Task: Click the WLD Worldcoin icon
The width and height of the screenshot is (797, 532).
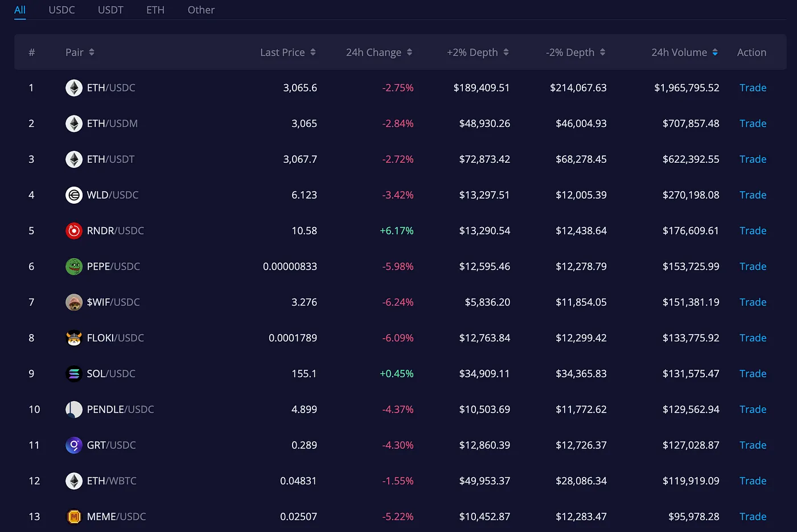Action: pyautogui.click(x=74, y=195)
